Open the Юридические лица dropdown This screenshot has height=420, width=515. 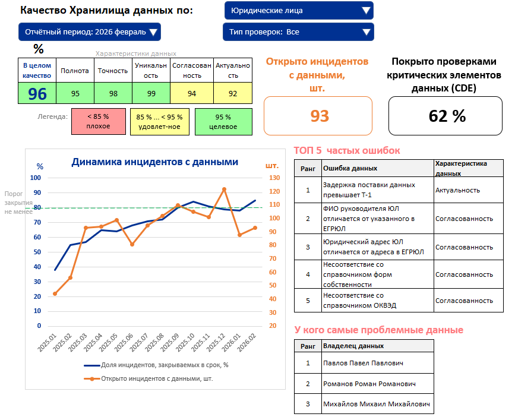click(x=299, y=11)
